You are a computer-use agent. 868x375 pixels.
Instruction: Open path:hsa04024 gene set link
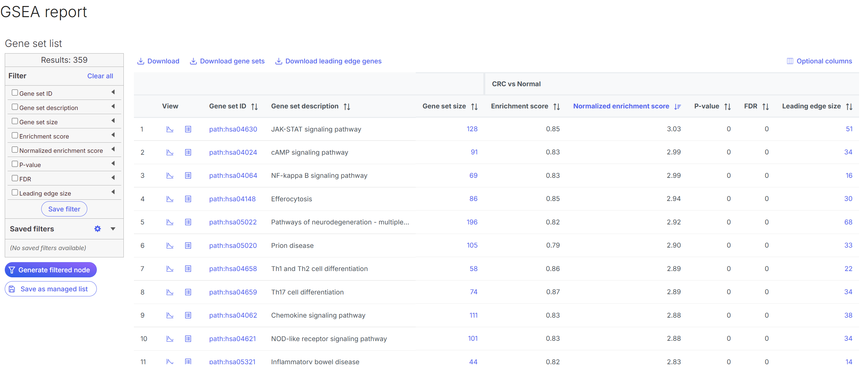pos(233,152)
